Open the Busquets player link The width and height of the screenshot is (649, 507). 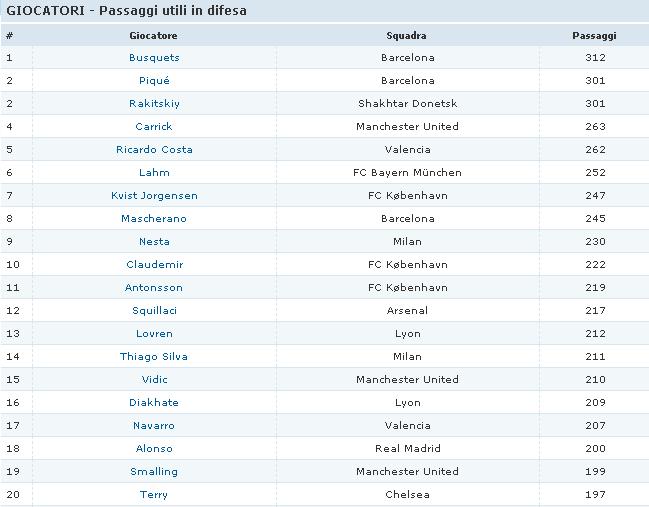click(154, 58)
